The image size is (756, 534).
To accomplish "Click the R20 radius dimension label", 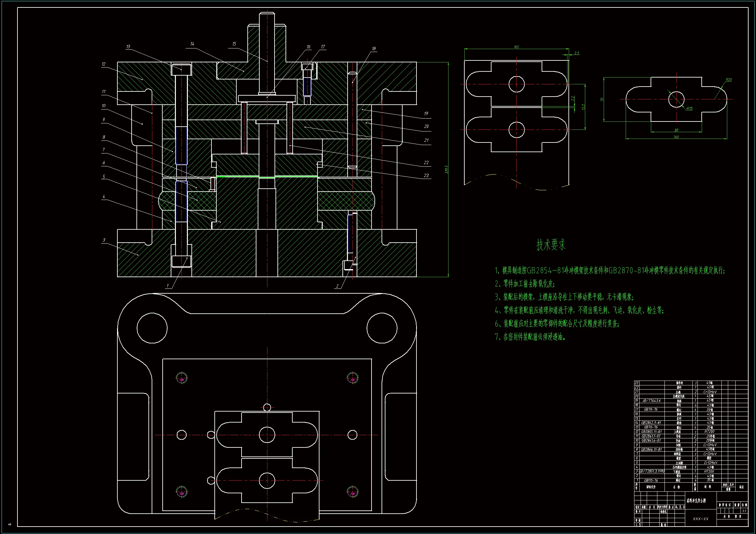I will (x=729, y=79).
